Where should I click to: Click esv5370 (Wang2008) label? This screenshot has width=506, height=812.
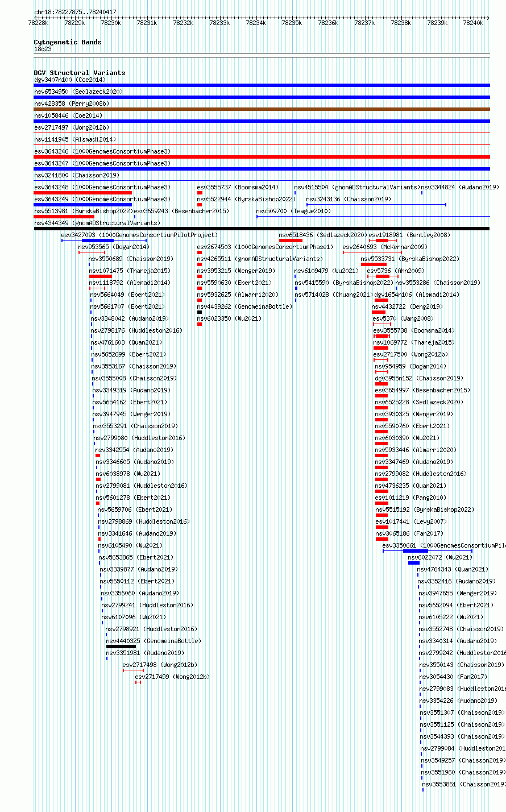coord(404,318)
